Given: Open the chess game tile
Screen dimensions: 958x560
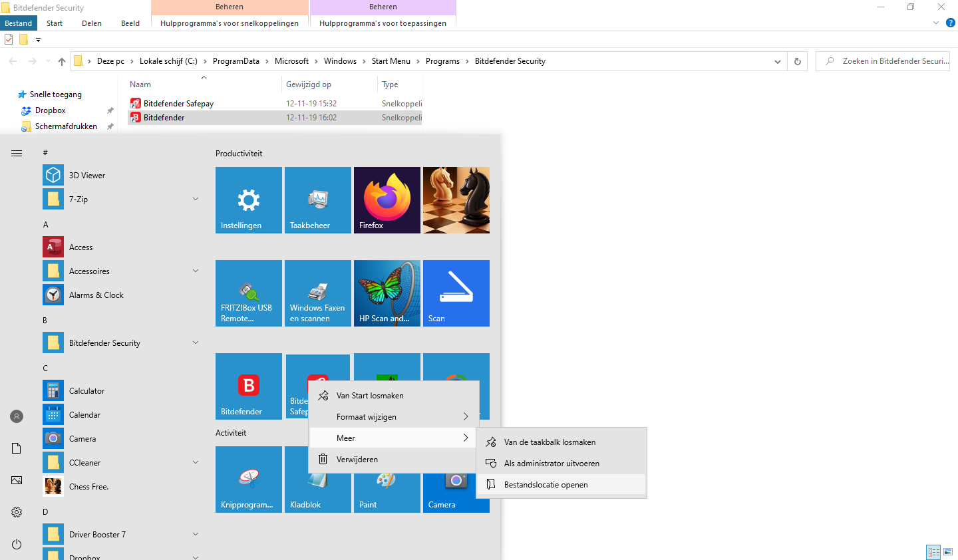Looking at the screenshot, I should (456, 200).
